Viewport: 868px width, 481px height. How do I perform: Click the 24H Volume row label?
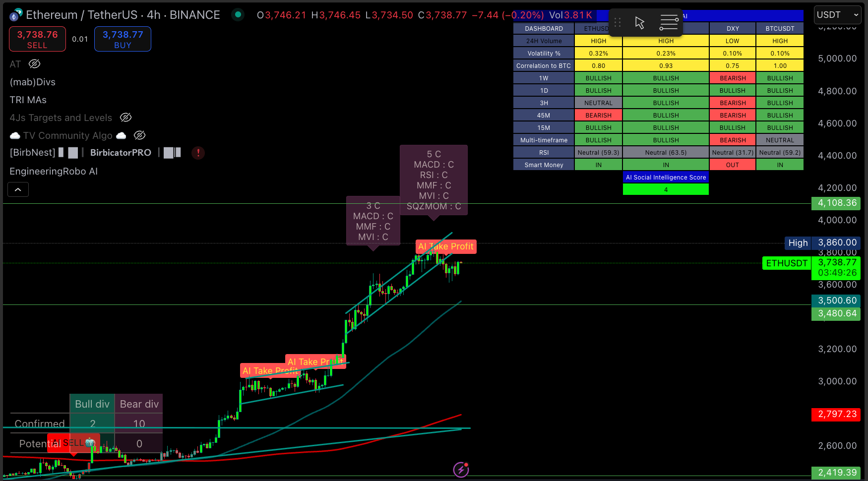tap(544, 41)
